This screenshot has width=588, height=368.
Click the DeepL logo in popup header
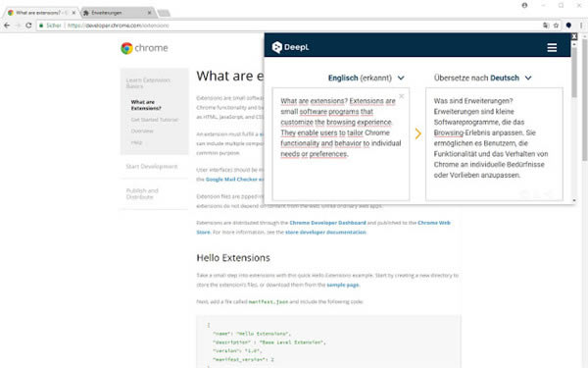pyautogui.click(x=291, y=47)
